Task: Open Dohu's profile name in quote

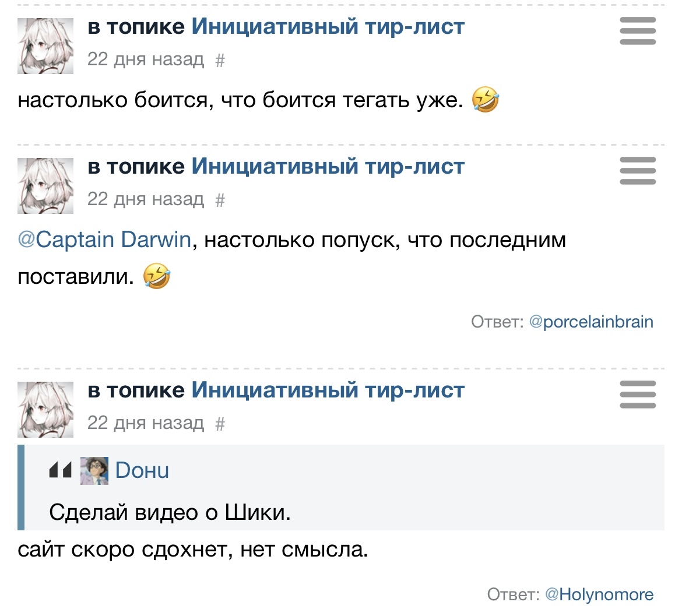Action: 142,470
